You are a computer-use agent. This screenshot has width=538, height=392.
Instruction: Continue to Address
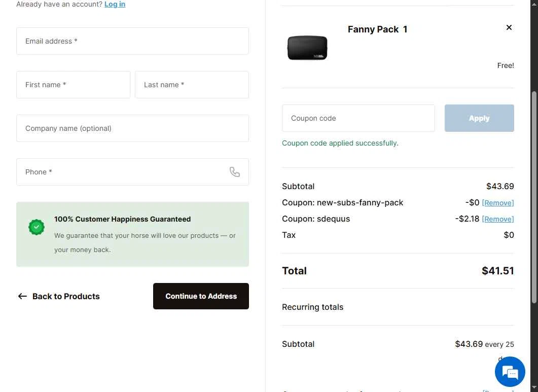click(x=201, y=296)
